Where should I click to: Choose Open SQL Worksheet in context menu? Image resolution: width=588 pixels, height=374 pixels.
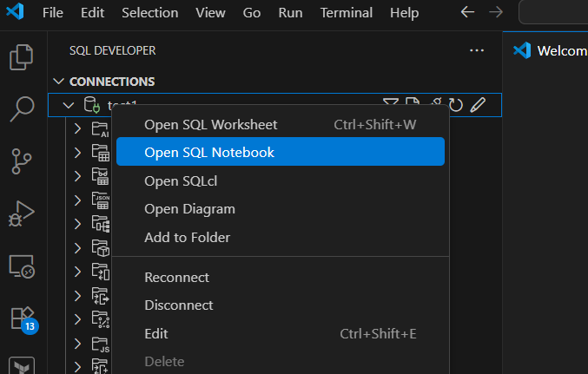click(211, 124)
